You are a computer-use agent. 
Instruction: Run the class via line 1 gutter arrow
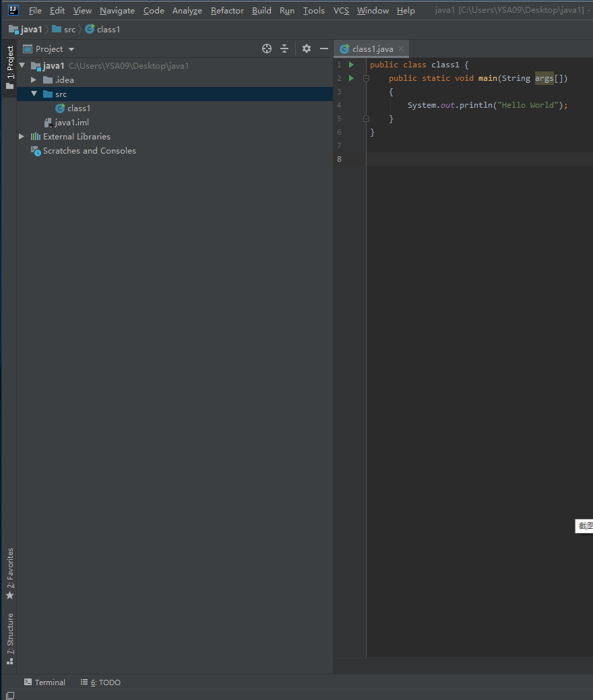pyautogui.click(x=350, y=64)
